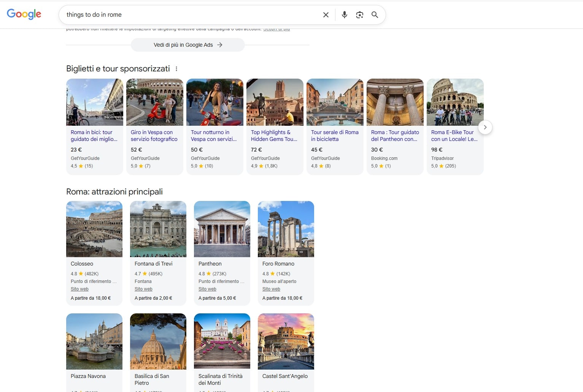Open Giro in Vespa photo tour
Viewport: 583px width, 392px height.
tap(154, 136)
